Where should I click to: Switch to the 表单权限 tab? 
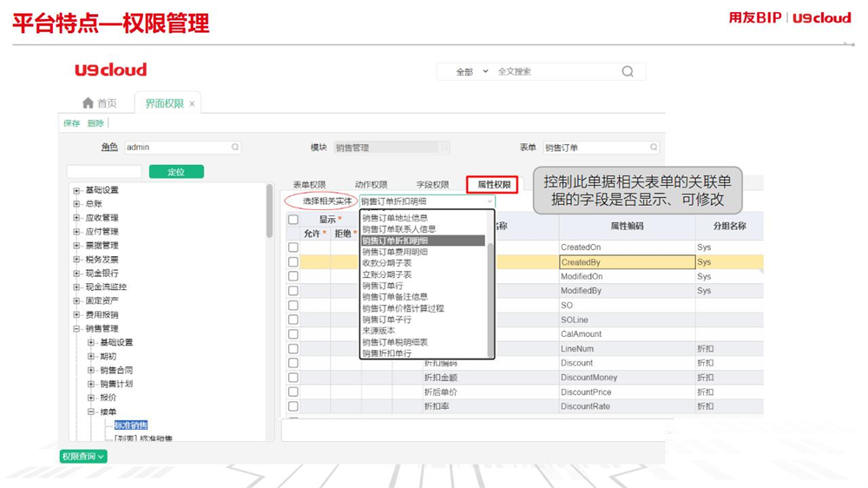309,184
